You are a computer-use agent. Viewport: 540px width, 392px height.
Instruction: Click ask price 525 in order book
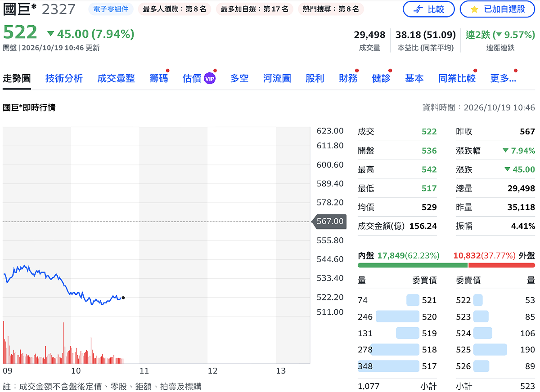(463, 350)
